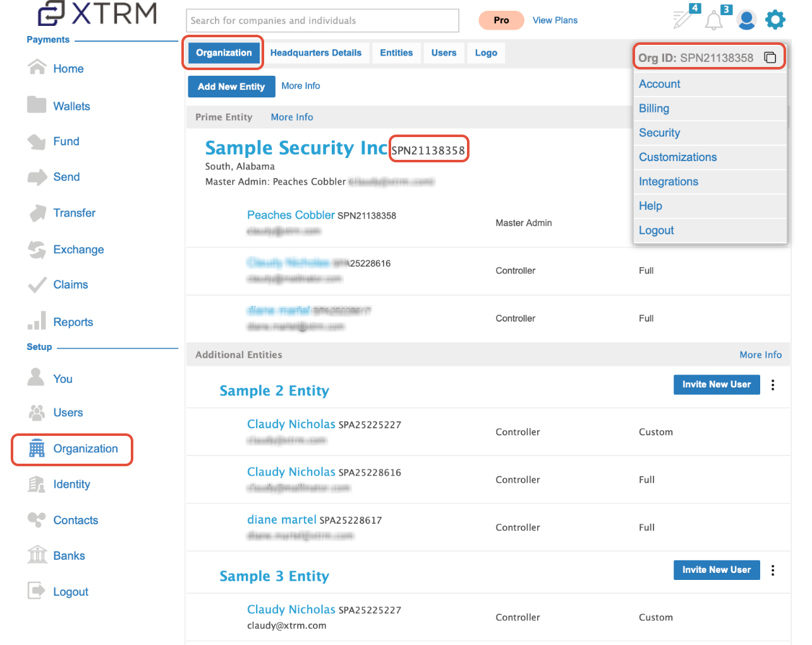812x645 pixels.
Task: Click the Identity icon
Action: click(x=37, y=484)
